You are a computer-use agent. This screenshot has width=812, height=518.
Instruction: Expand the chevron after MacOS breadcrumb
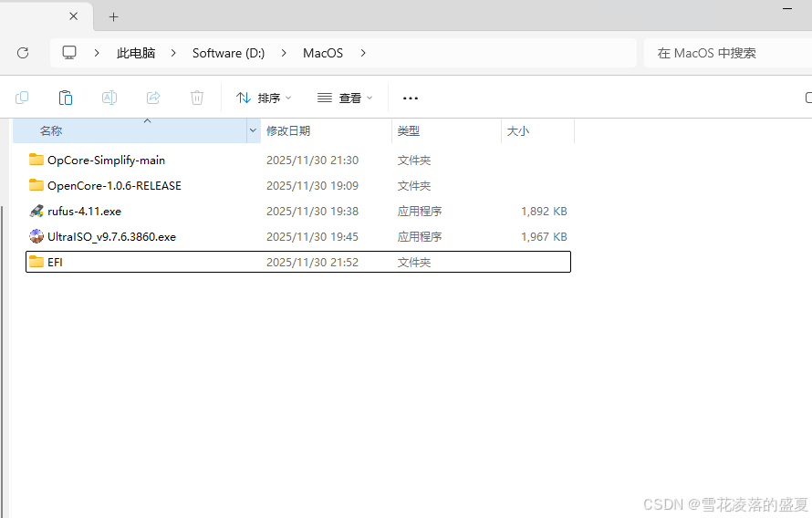(x=363, y=53)
